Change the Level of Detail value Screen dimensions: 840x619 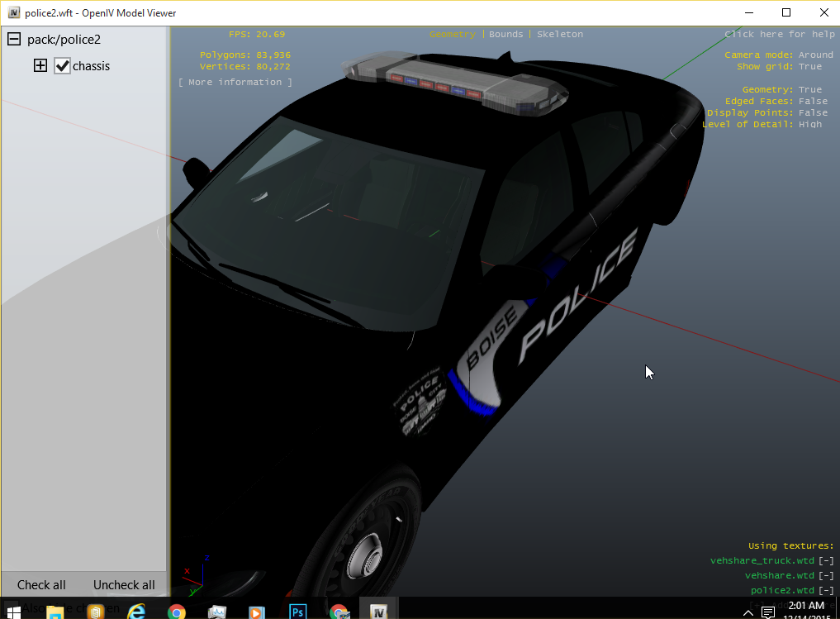tap(809, 125)
